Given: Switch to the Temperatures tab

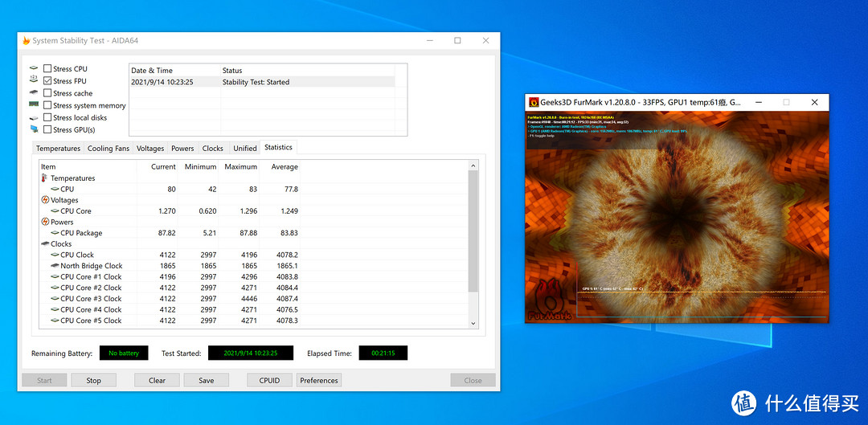Looking at the screenshot, I should click(58, 149).
